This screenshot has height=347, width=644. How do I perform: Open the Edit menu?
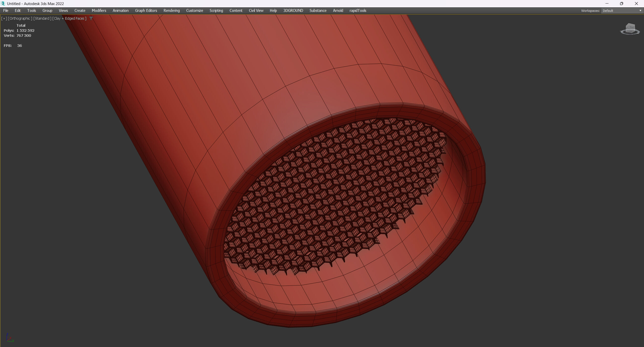point(18,11)
